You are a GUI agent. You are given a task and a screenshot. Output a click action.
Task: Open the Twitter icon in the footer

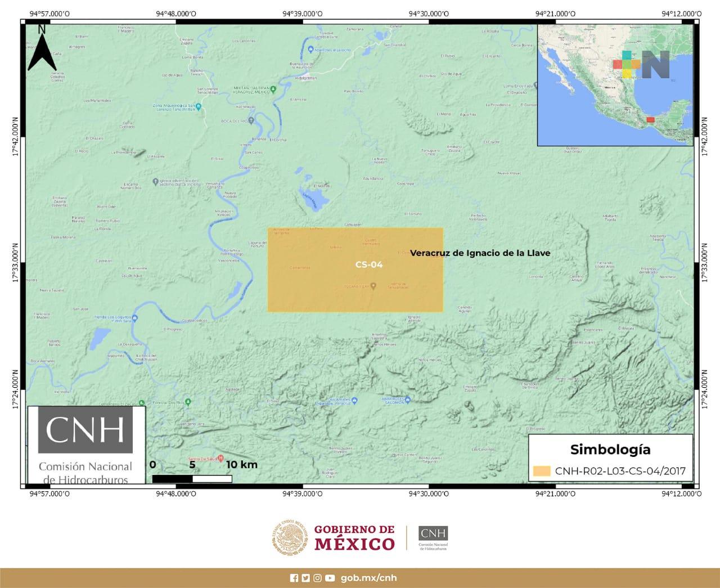305,578
